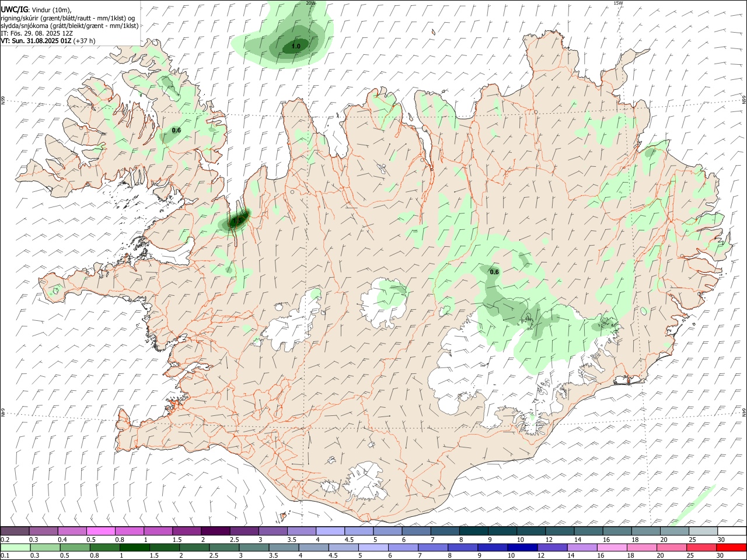Select the light pink 16 swatch on the rain scale
Image resolution: width=747 pixels, height=560 pixels.
click(x=612, y=547)
